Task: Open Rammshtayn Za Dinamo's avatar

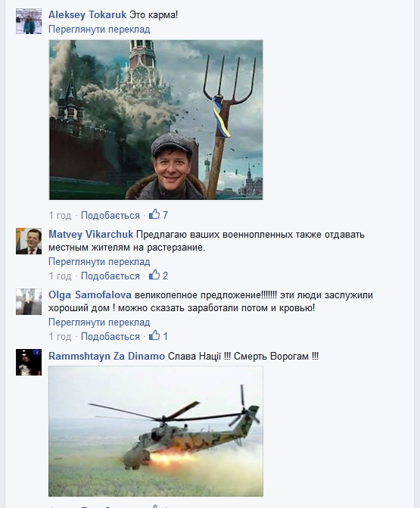Action: (29, 362)
